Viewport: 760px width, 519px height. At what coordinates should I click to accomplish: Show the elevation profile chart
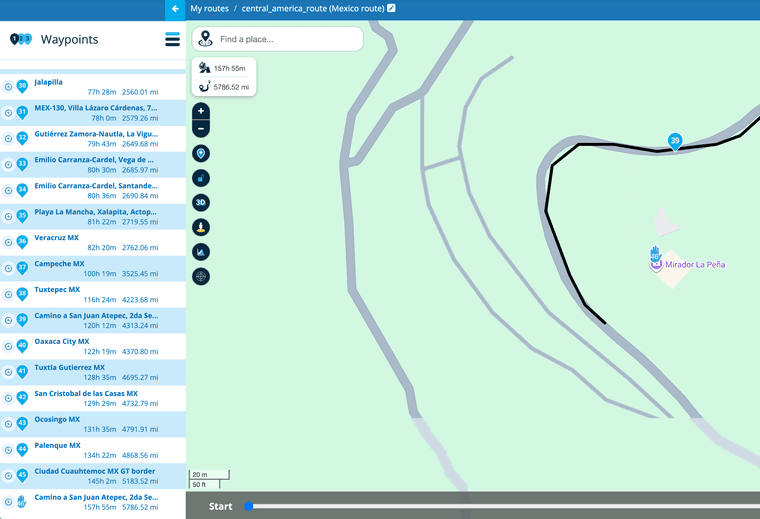(201, 251)
